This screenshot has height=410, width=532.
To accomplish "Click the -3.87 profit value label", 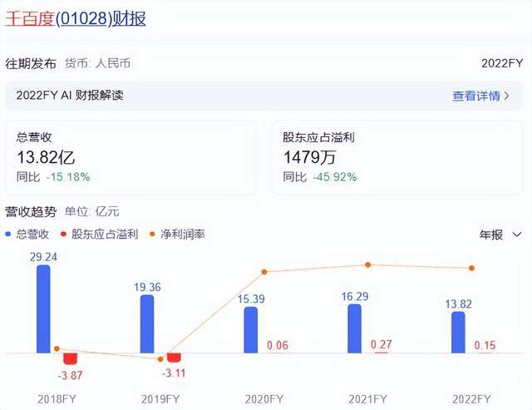I will [x=70, y=376].
